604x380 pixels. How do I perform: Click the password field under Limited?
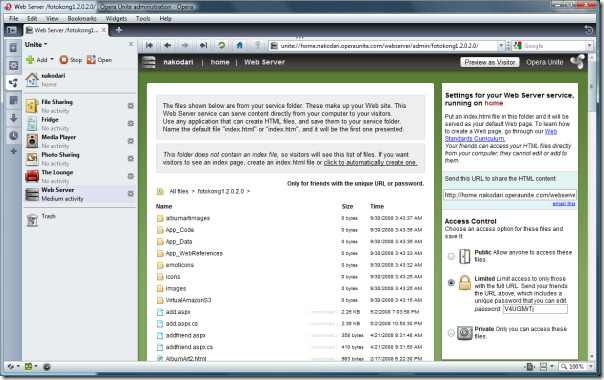pos(535,309)
